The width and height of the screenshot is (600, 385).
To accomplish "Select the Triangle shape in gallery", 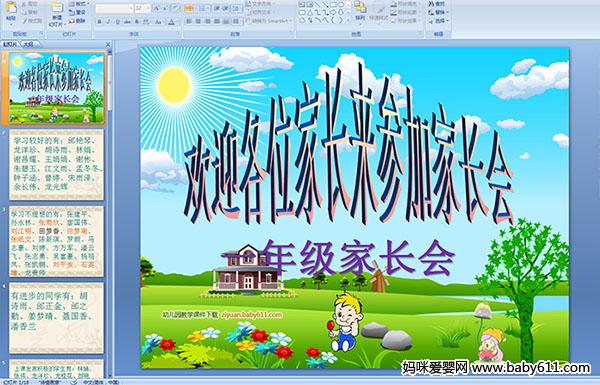I will (x=310, y=13).
